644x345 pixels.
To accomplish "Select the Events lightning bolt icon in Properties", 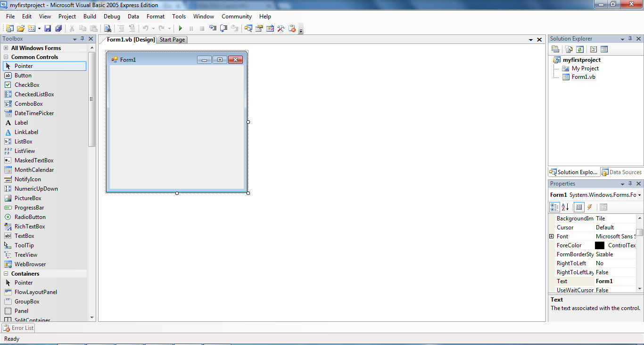I will (x=589, y=207).
